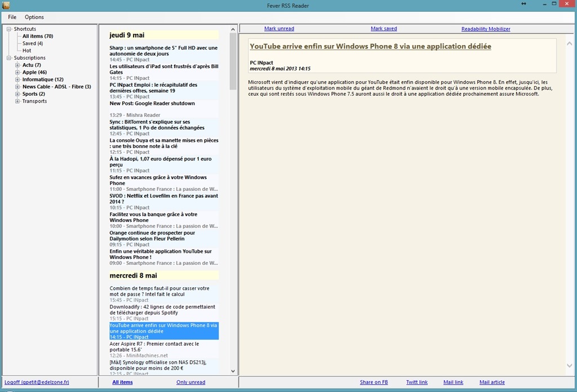This screenshot has height=392, width=577.
Task: Open article about iPad users and Bill Gates
Action: (x=164, y=72)
